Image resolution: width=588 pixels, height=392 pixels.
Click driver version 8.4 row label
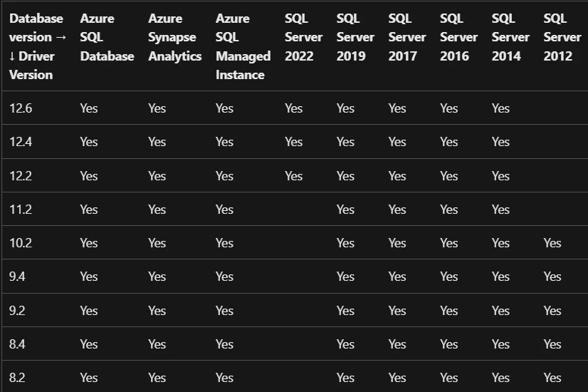(17, 344)
